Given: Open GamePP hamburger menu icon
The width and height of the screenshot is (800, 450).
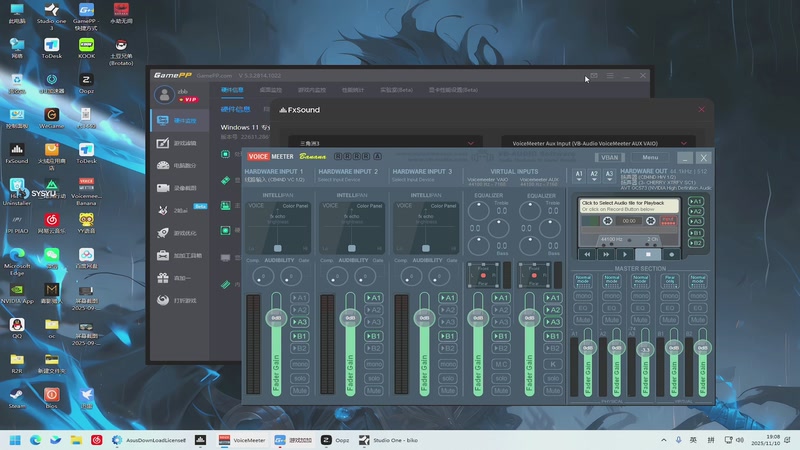Looking at the screenshot, I should 610,76.
